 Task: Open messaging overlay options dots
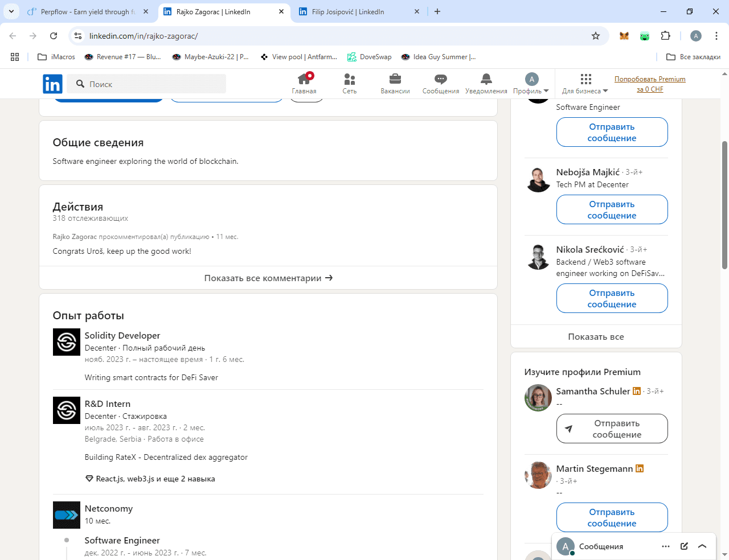coord(666,546)
